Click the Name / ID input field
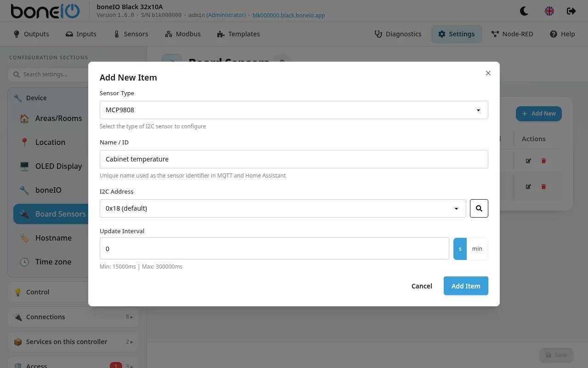This screenshot has height=368, width=588. [294, 159]
